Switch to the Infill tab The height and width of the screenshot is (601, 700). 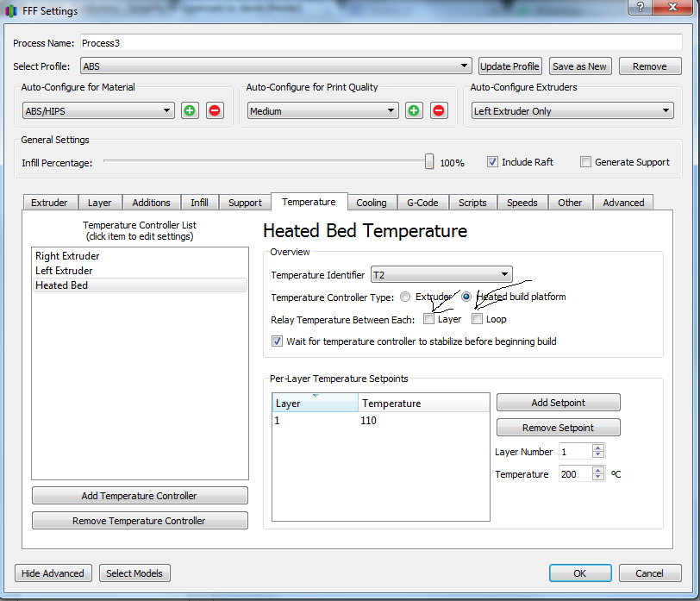(199, 203)
